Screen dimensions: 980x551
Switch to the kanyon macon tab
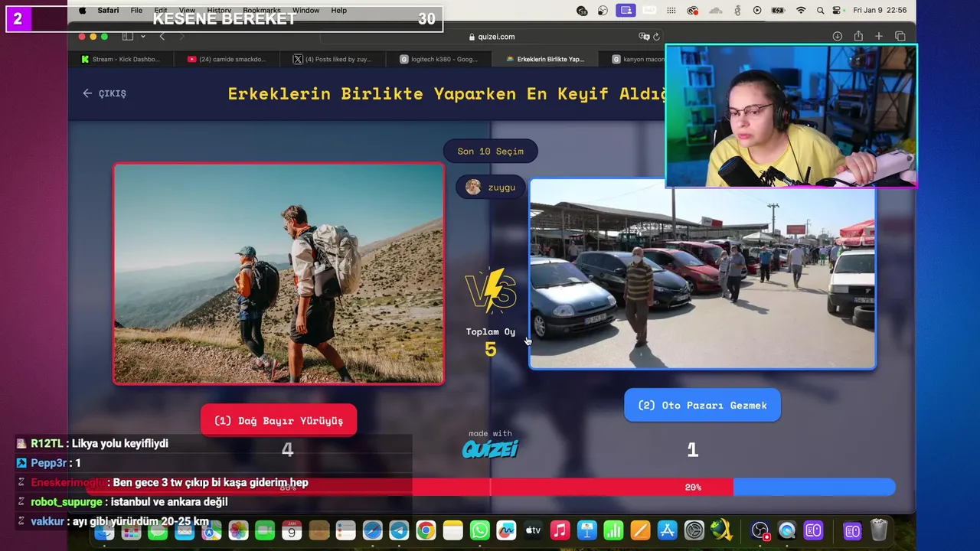[638, 59]
